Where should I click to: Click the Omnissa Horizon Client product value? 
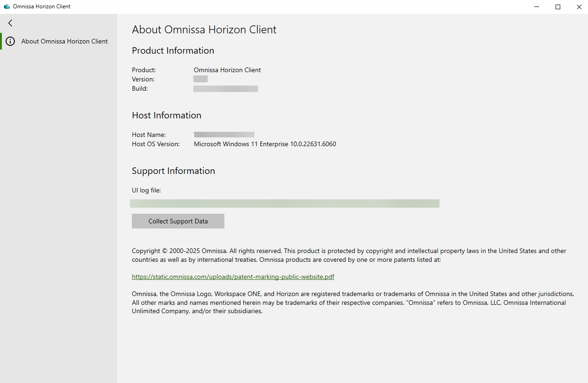(x=227, y=70)
